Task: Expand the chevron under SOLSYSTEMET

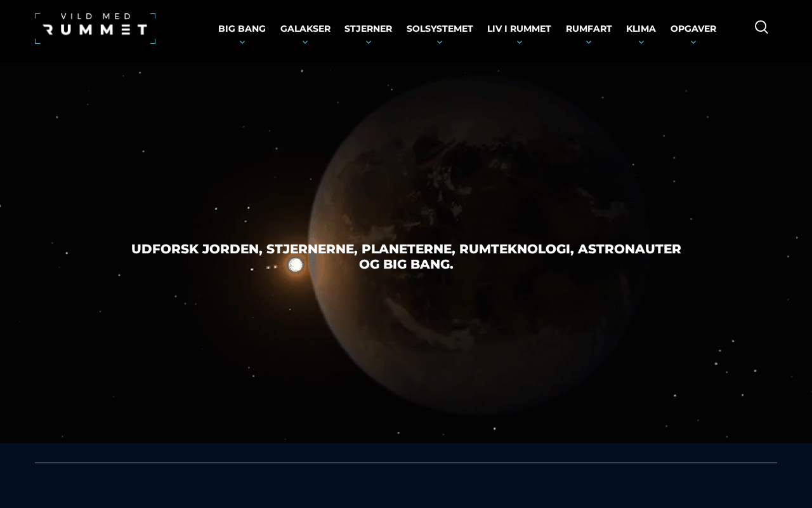Action: 440,43
